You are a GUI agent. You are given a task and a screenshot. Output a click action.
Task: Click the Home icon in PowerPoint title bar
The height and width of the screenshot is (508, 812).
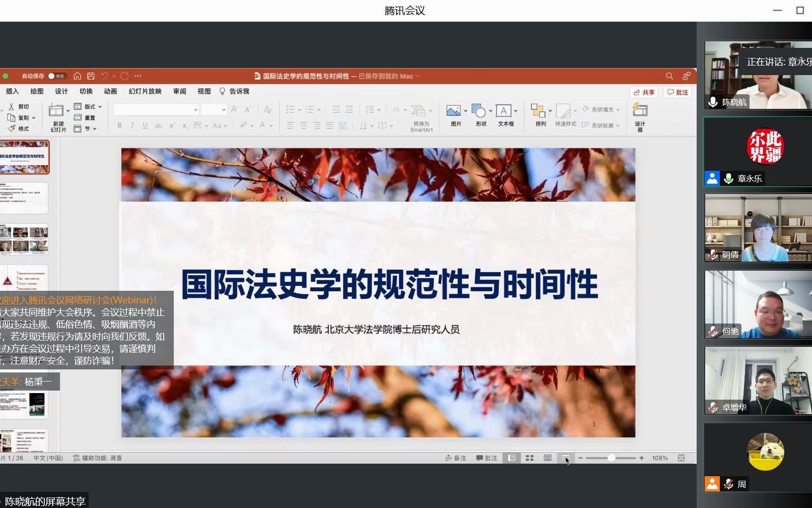[77, 76]
